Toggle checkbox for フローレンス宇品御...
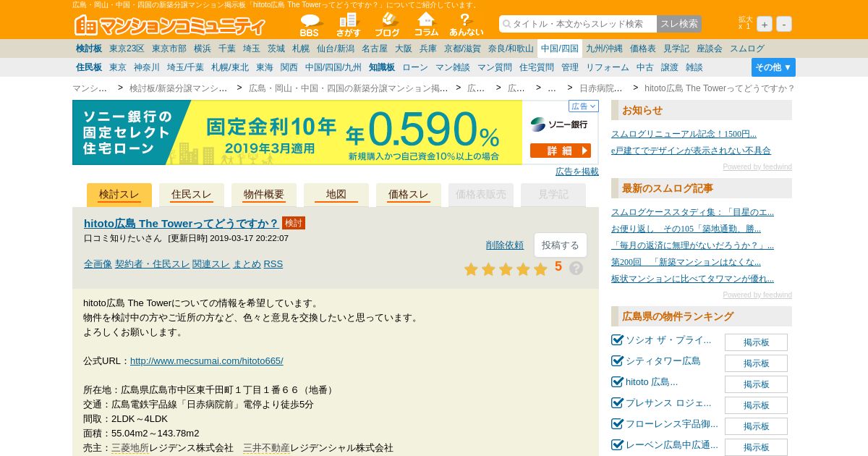This screenshot has height=456, width=868. 617,423
